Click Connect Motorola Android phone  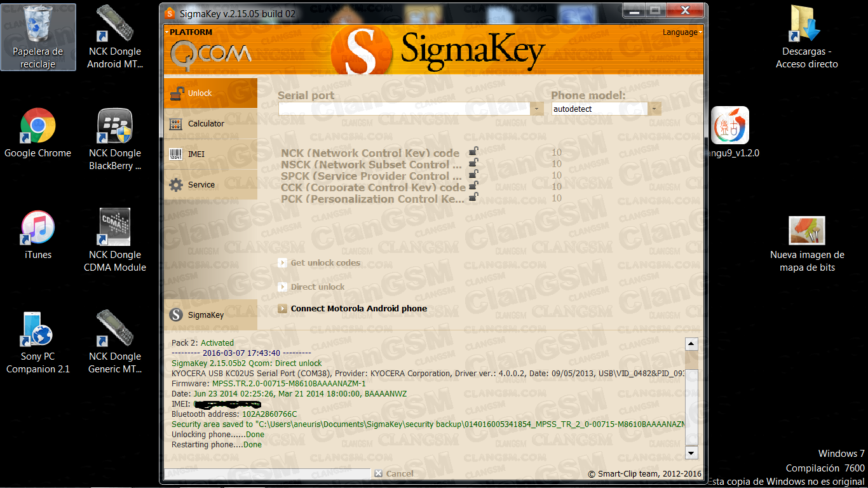coord(353,309)
